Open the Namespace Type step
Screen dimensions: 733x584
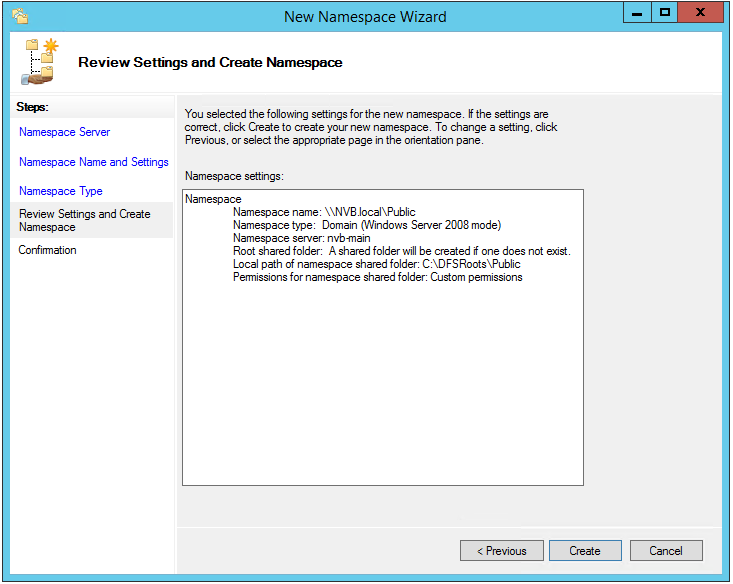coord(61,191)
